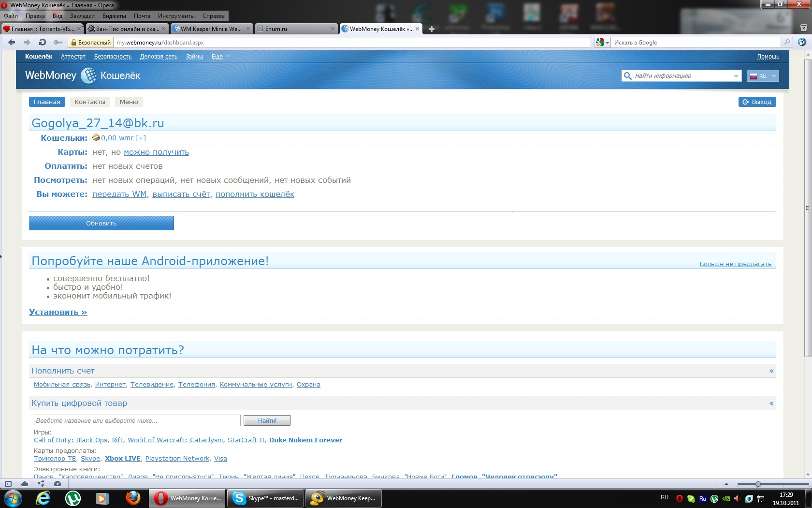Click the Opera Link cloud icon
Viewport: 812px width, 508px height.
(25, 484)
